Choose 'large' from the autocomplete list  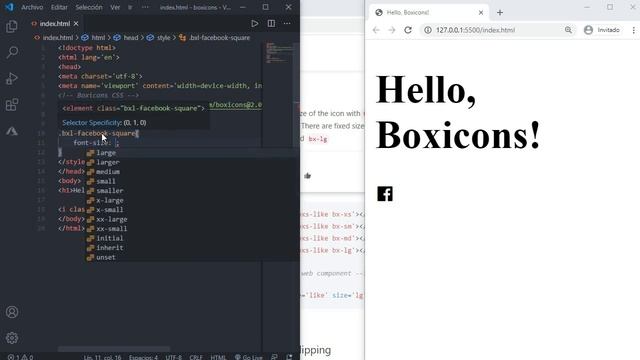[192, 153]
